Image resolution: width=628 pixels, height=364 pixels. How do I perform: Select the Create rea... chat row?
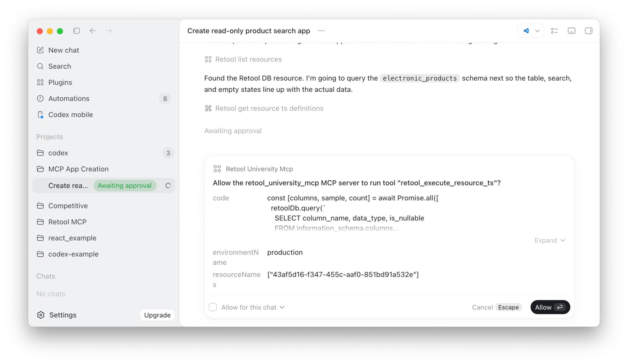coord(104,185)
